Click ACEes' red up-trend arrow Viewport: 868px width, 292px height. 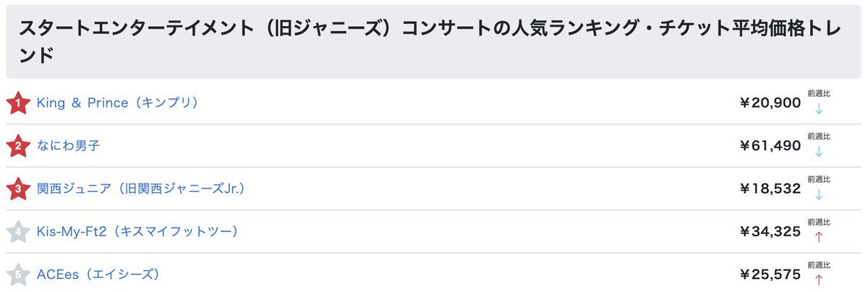819,280
